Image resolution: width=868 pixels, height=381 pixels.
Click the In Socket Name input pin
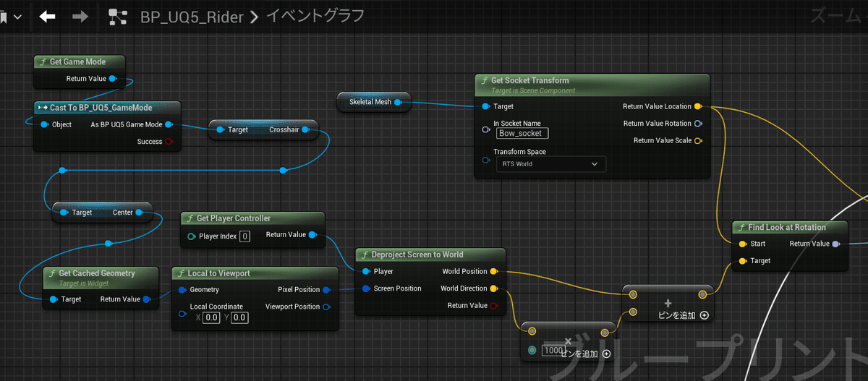(x=486, y=130)
